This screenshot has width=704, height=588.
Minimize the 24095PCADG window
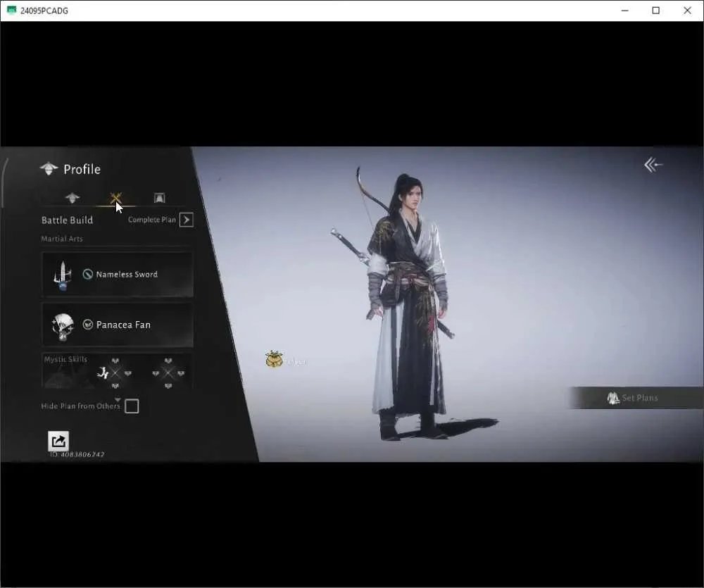[x=624, y=11]
